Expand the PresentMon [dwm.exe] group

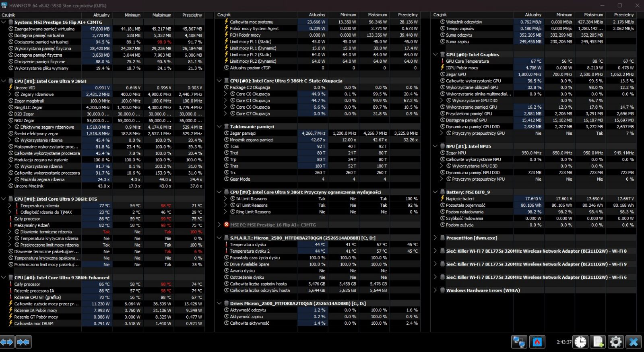[435, 238]
